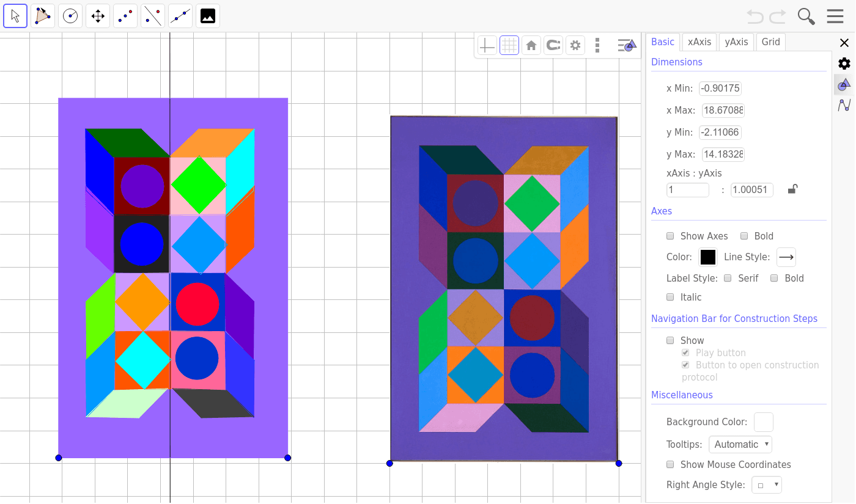Enable the Italic label style checkbox
This screenshot has height=504, width=856.
(x=670, y=297)
